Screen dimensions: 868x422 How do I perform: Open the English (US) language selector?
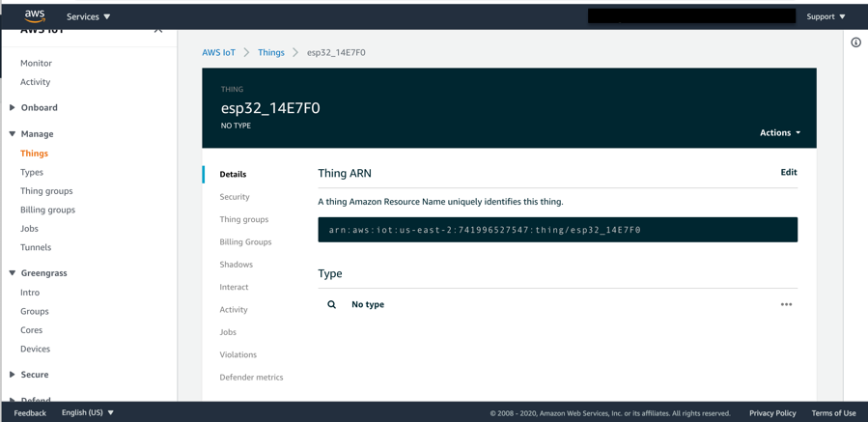click(x=88, y=412)
